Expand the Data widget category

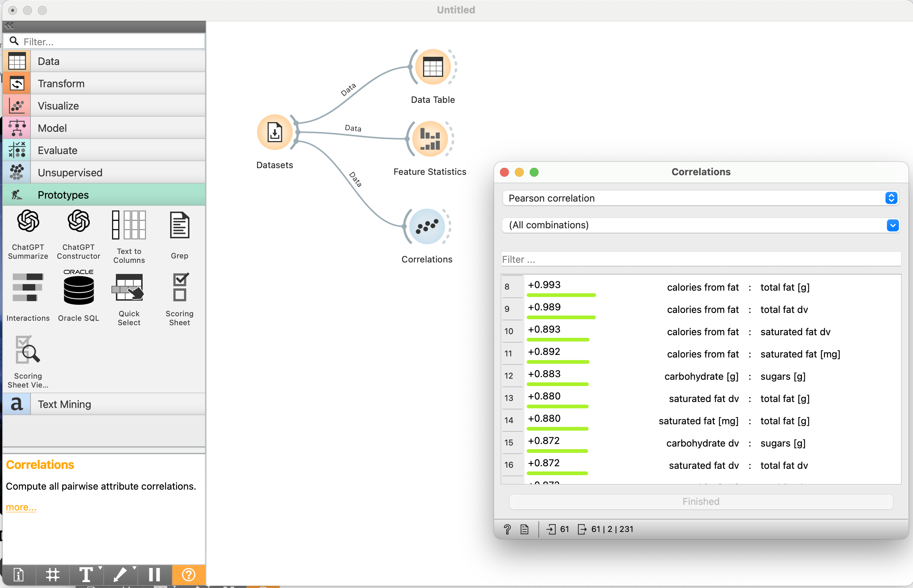click(104, 61)
